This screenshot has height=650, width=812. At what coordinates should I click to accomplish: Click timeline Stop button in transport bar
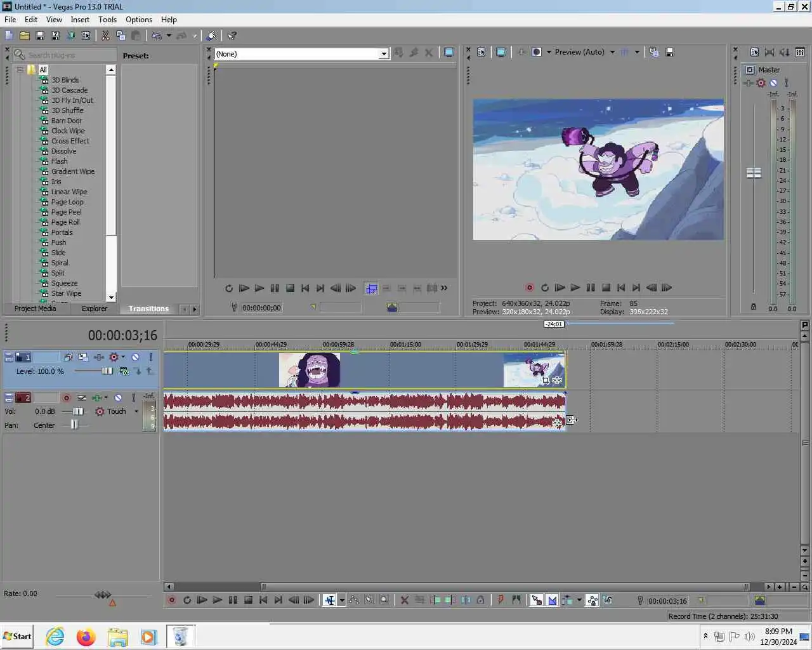coord(248,600)
